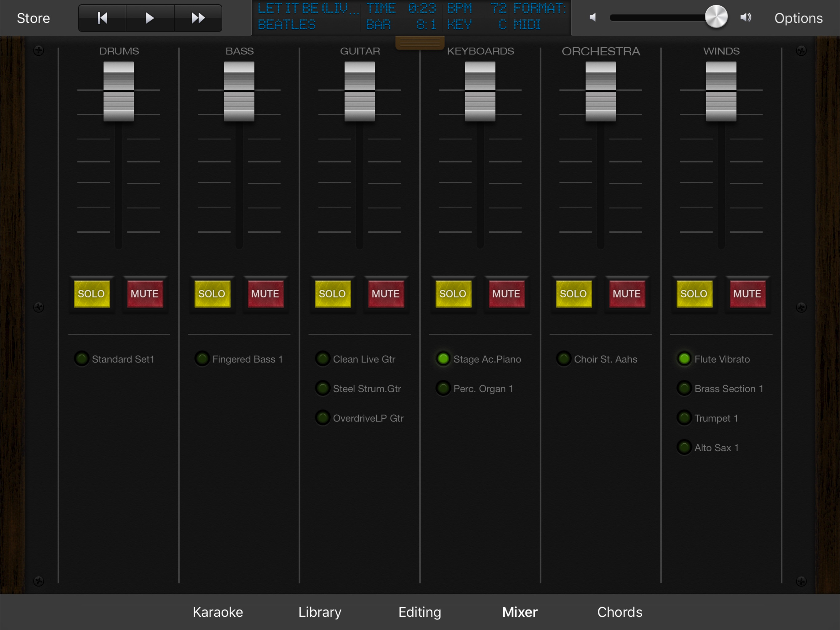Solo the Guitar channel
Viewport: 840px width, 630px height.
point(332,294)
